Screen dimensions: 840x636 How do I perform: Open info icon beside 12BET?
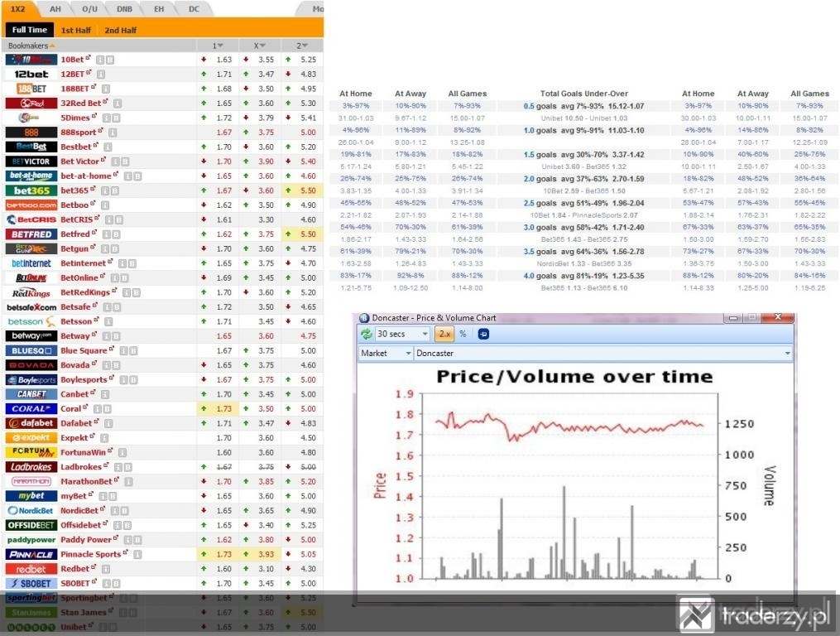tap(101, 74)
